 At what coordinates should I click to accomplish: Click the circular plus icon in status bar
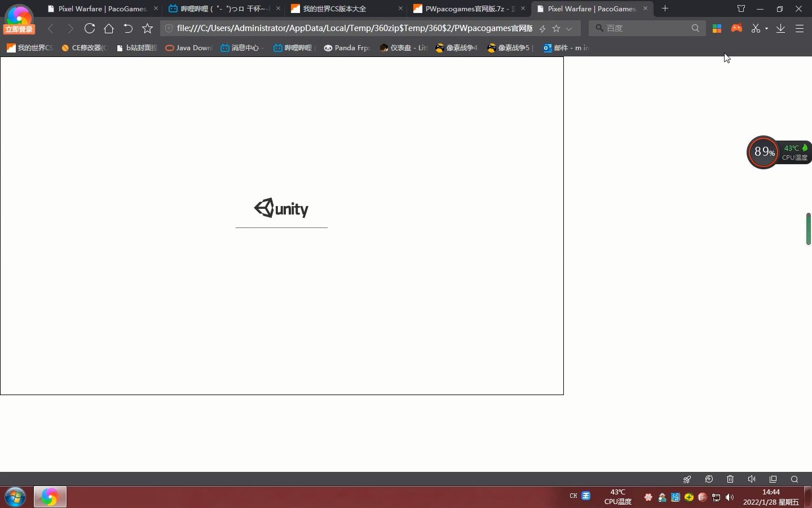pyautogui.click(x=709, y=479)
